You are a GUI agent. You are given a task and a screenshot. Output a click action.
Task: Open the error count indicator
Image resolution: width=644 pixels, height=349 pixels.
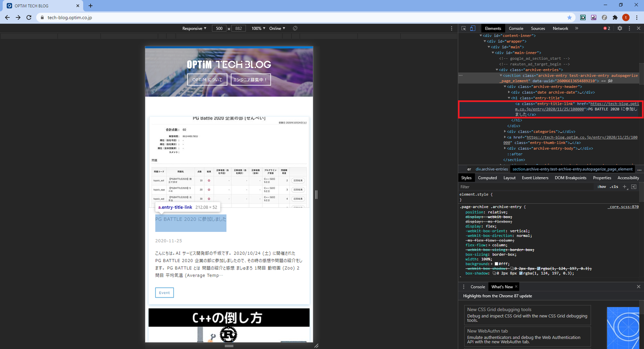[x=607, y=28]
